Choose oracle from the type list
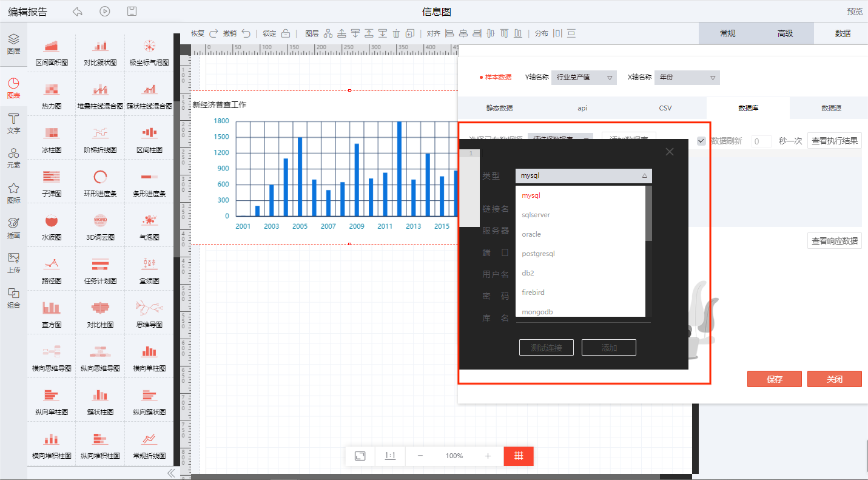 coord(580,234)
